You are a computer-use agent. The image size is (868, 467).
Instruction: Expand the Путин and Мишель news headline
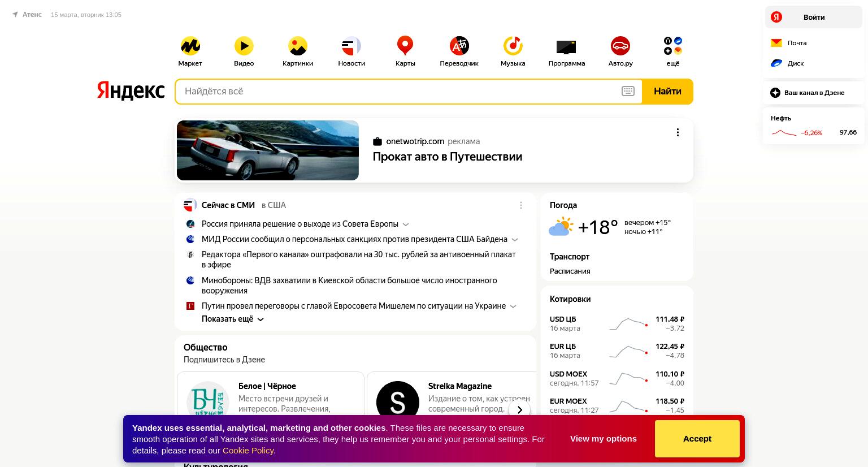pyautogui.click(x=513, y=306)
